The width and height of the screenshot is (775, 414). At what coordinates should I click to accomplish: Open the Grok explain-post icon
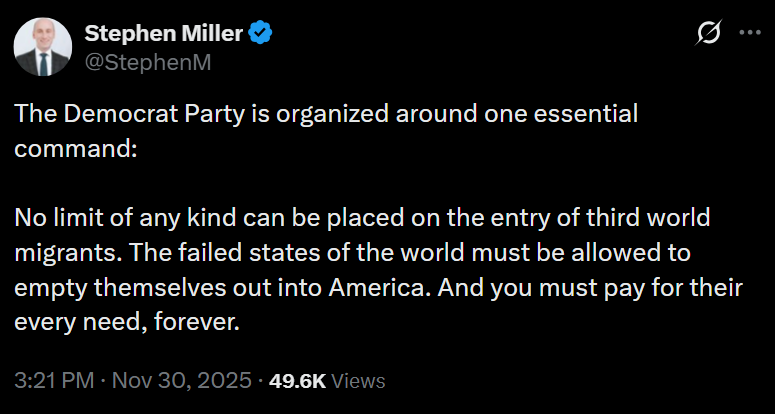[707, 33]
